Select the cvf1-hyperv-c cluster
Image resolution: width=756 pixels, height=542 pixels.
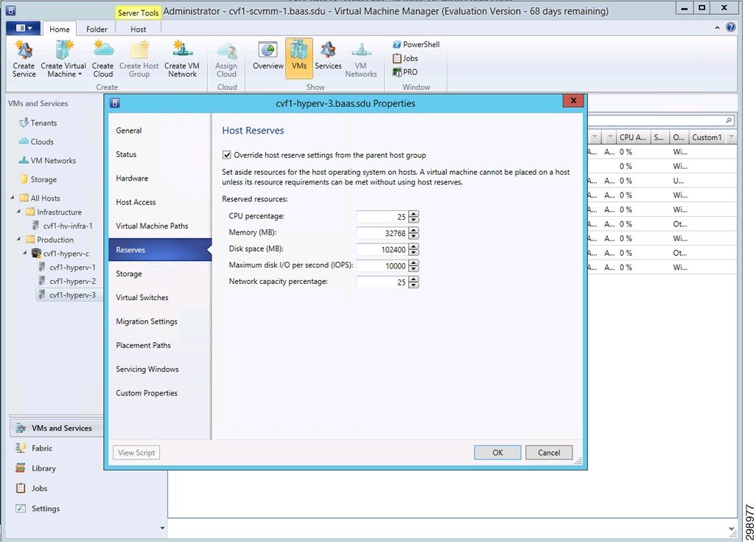point(60,254)
